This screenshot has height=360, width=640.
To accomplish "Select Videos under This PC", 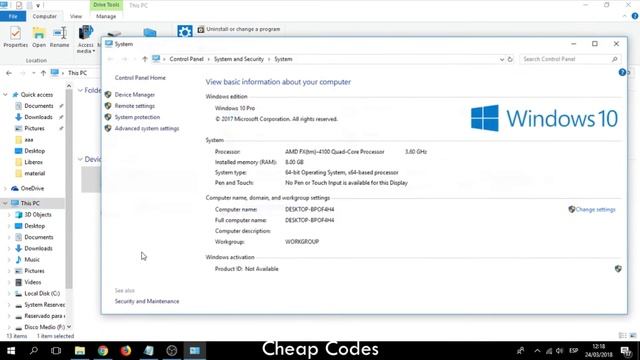I will (33, 282).
